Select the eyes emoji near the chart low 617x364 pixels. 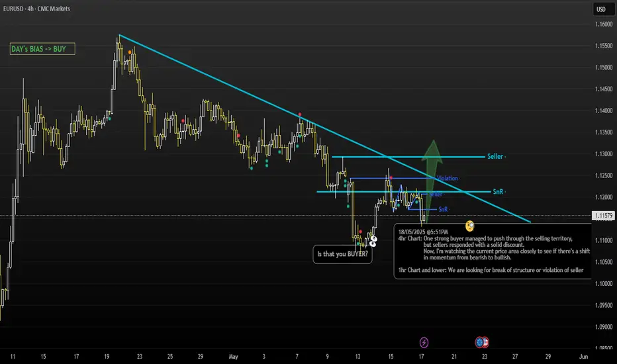click(373, 241)
